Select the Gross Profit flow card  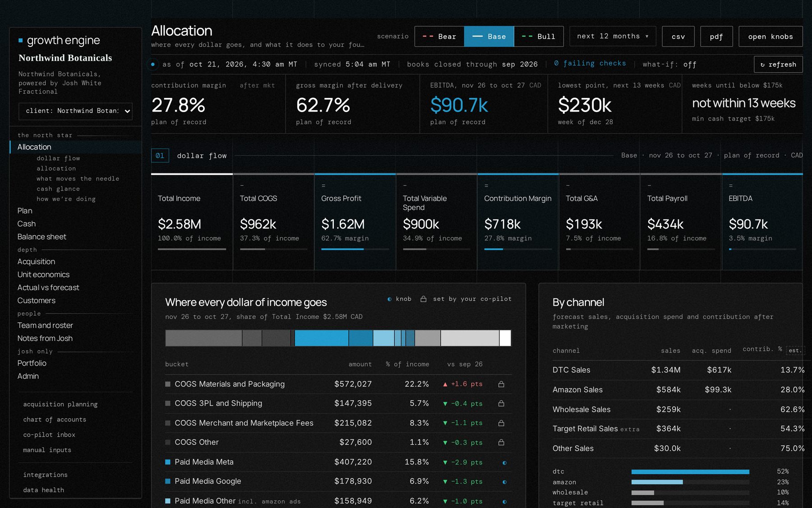point(355,222)
